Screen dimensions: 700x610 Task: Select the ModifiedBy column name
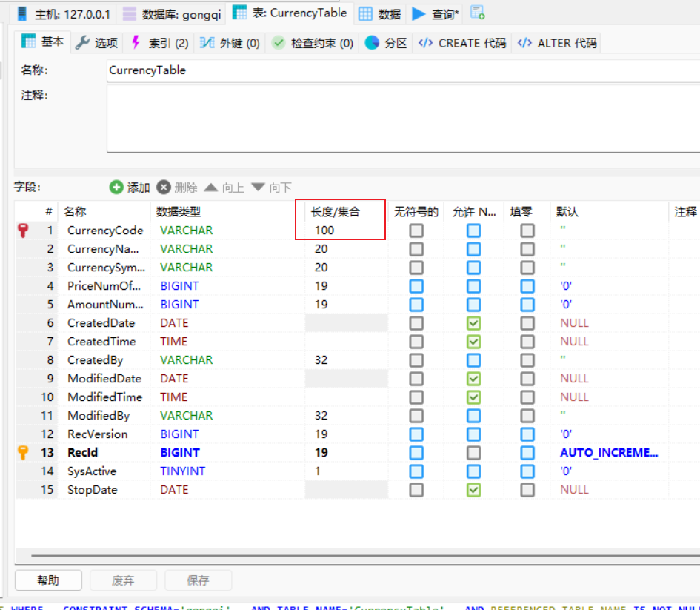point(99,416)
